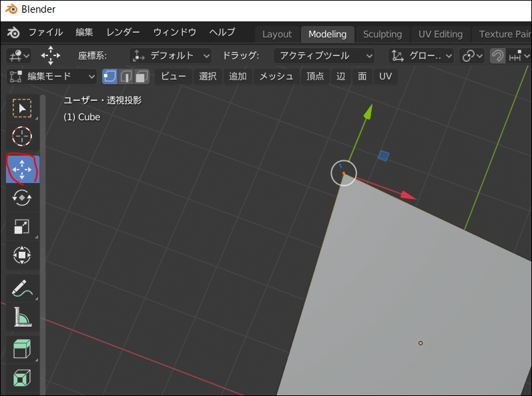This screenshot has width=532, height=396.
Task: Click the blue plane gizmo handle
Action: 383,156
